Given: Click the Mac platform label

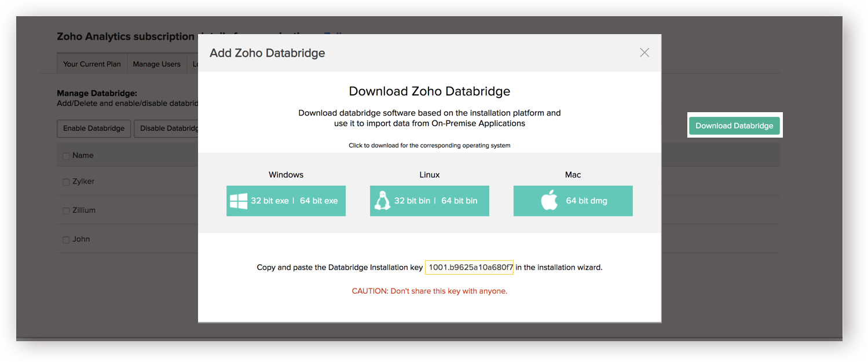Looking at the screenshot, I should point(573,175).
